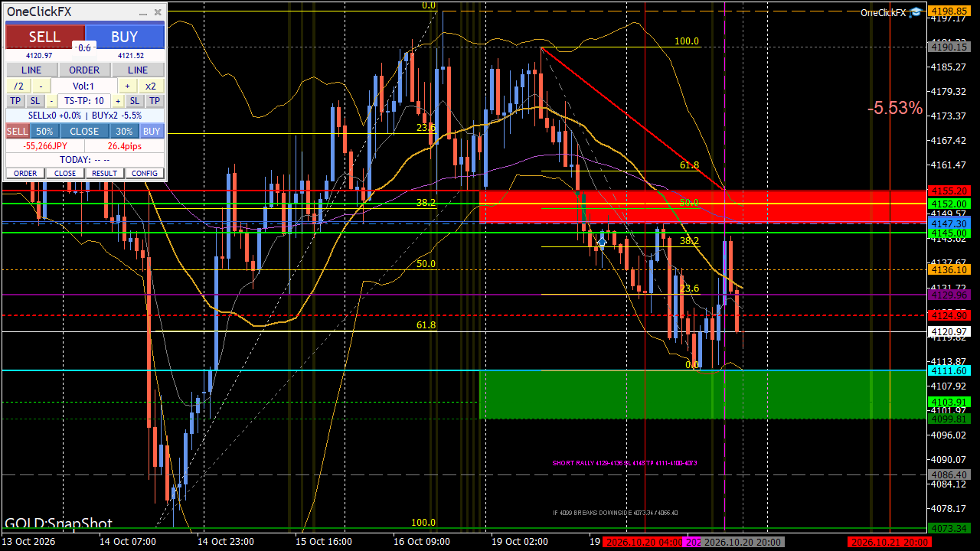Click the SELLx0 +0.0% | BUYx2 -5.5% status
The width and height of the screenshot is (980, 551).
tap(84, 116)
